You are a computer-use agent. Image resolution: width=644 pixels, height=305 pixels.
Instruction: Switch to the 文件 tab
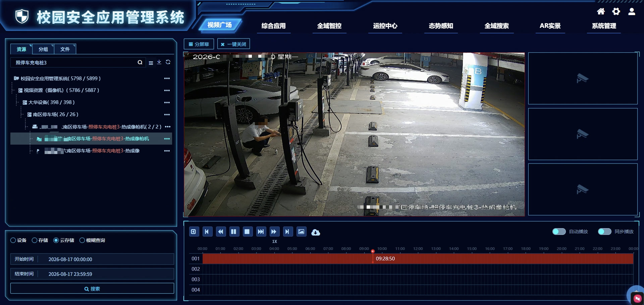(65, 49)
